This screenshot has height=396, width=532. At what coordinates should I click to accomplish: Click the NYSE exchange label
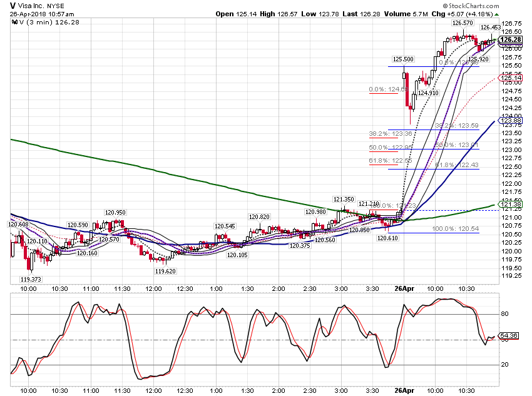55,6
